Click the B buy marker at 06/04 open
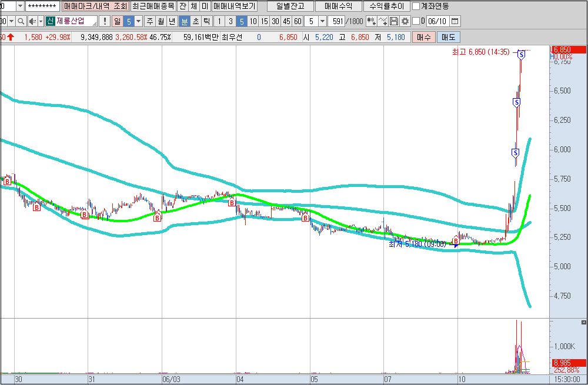This screenshot has height=385, width=588. click(232, 202)
